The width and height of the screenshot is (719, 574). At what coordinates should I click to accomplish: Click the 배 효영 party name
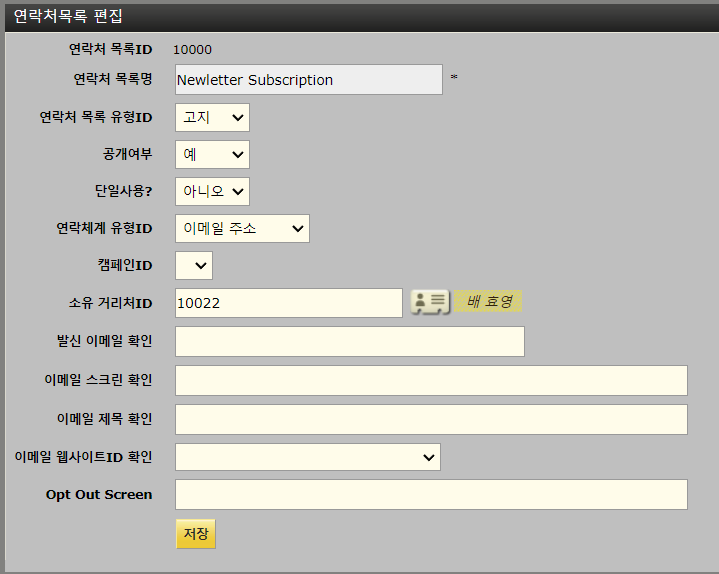tap(489, 302)
